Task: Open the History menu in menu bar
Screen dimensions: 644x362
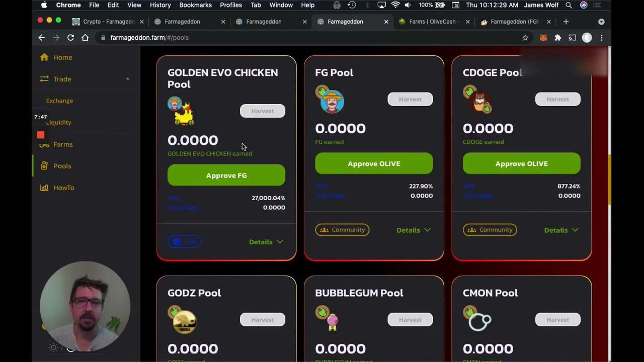Action: tap(160, 5)
